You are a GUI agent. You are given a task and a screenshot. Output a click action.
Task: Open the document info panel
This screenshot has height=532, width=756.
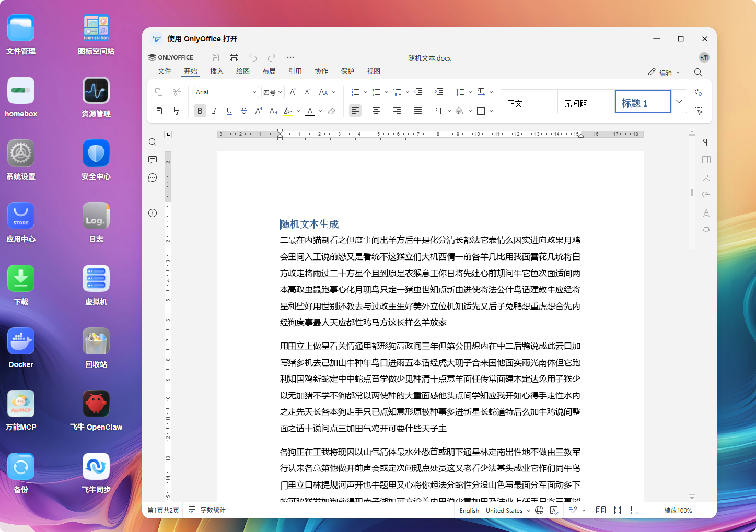point(153,213)
